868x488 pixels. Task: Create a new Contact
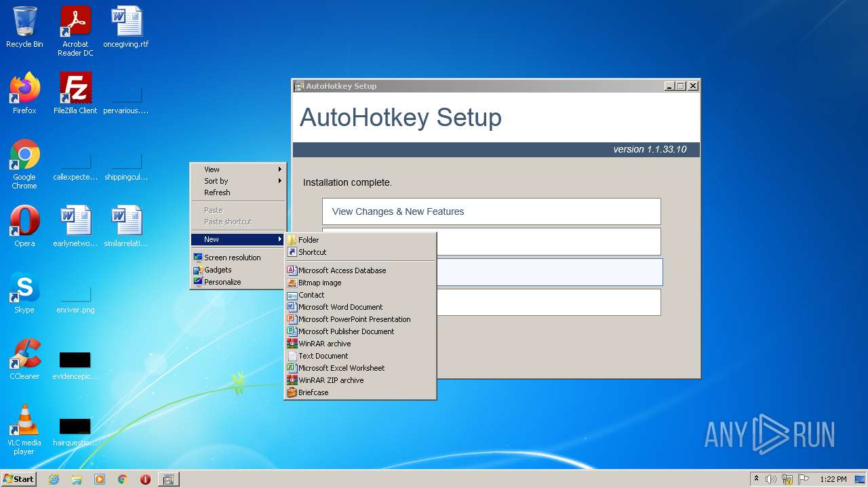pyautogui.click(x=360, y=295)
